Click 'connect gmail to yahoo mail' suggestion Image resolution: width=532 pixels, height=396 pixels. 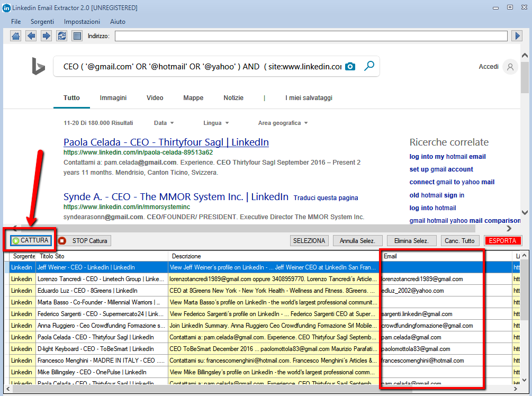tap(452, 182)
